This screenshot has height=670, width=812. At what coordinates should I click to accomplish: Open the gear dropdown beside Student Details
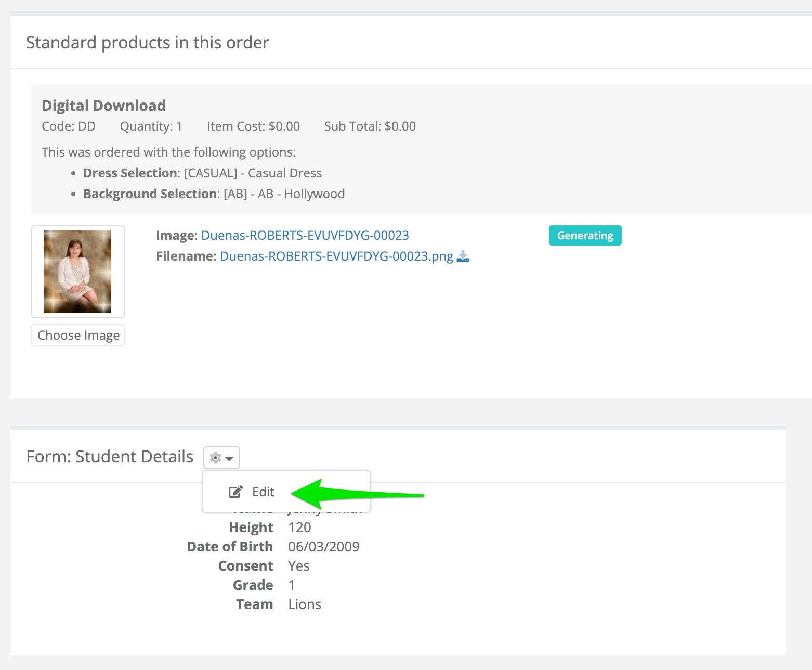click(x=221, y=458)
